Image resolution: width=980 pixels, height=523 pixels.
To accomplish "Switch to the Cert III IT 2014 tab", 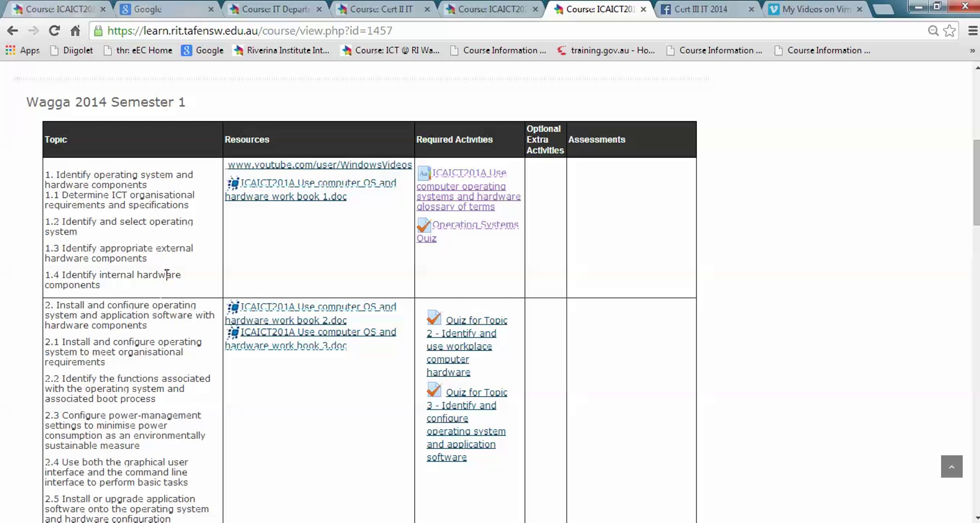I will (700, 9).
